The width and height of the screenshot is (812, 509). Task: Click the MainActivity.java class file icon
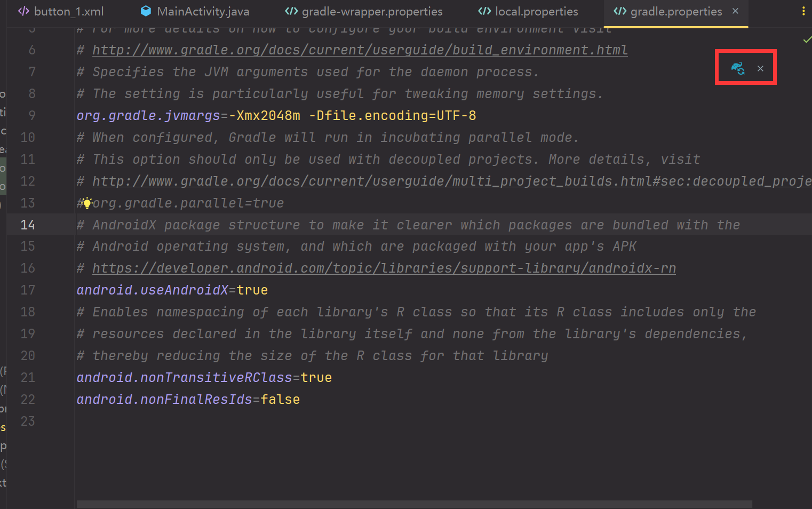click(146, 11)
